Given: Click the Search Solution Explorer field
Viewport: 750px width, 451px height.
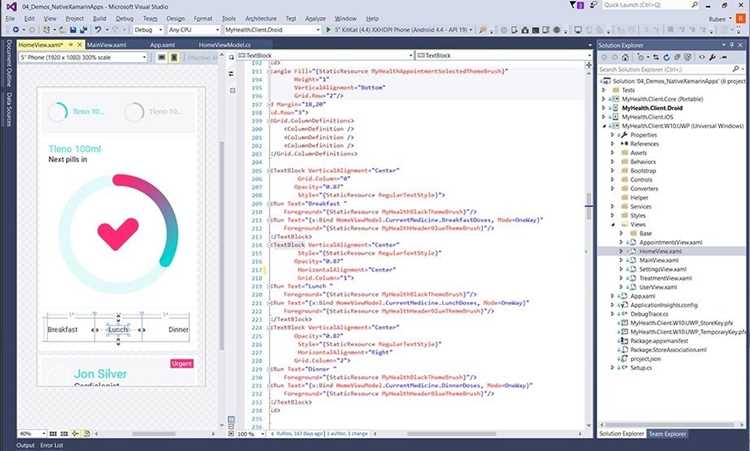Looking at the screenshot, I should [x=664, y=69].
